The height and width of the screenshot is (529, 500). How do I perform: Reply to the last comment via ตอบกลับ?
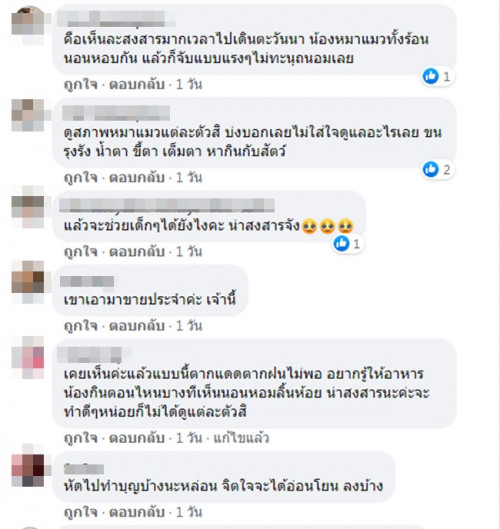pos(137,512)
